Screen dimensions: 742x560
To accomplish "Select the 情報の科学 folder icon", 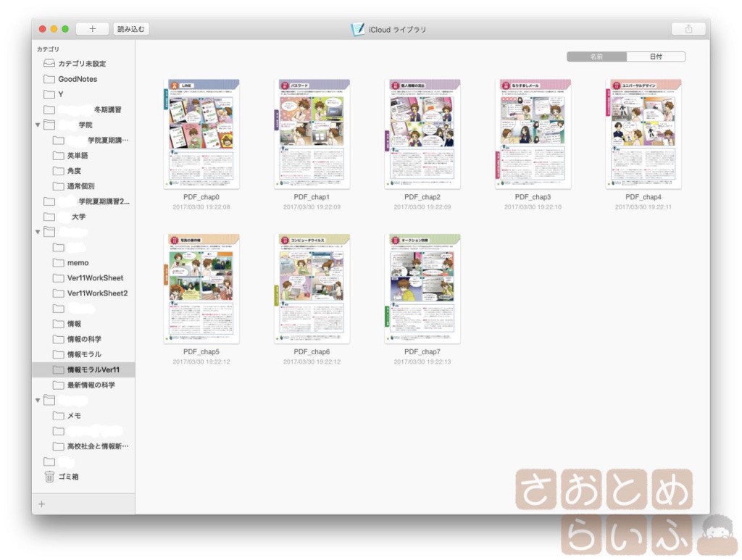I will (x=59, y=338).
